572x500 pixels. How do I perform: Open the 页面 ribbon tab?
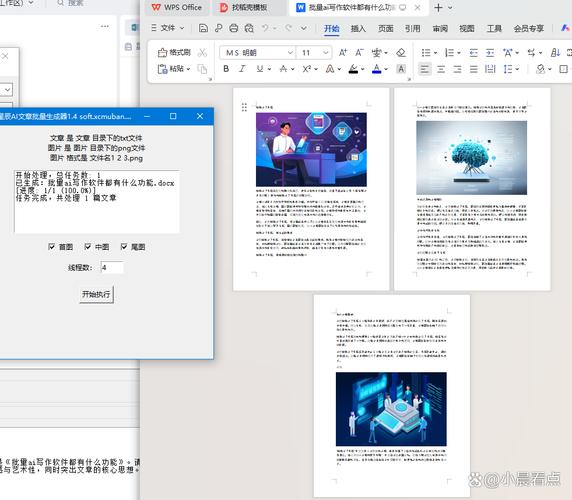coord(386,28)
